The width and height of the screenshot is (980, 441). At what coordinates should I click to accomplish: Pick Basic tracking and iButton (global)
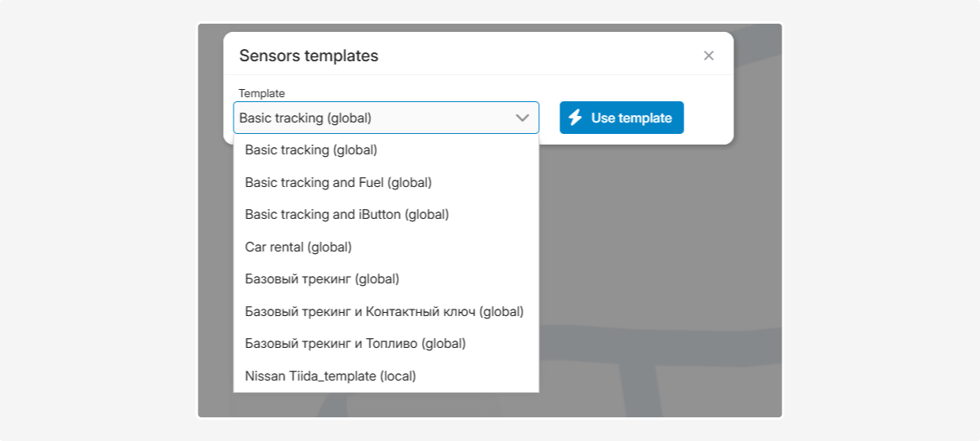coord(347,215)
